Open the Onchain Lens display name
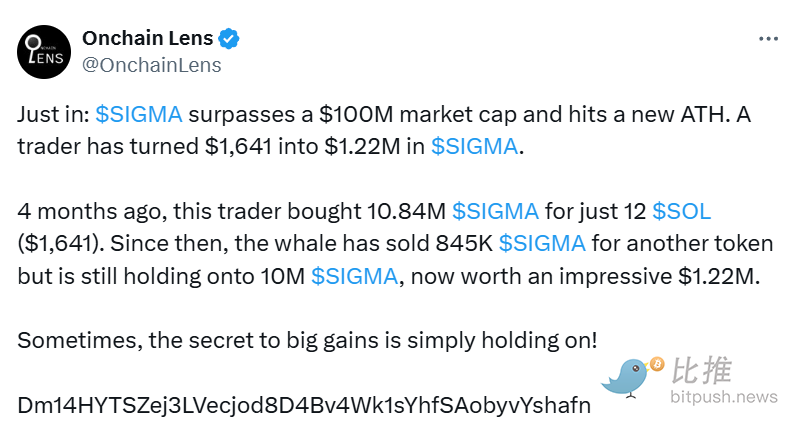The height and width of the screenshot is (424, 798). [147, 40]
